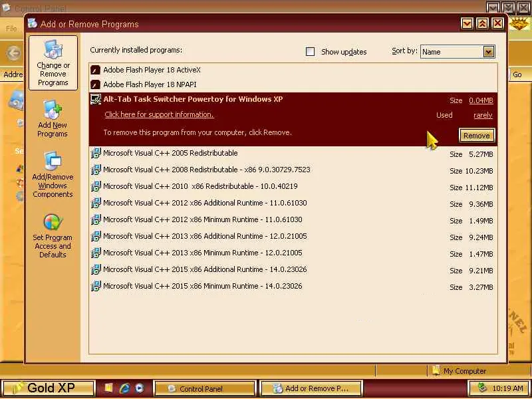This screenshot has width=532, height=399.
Task: Click the system tray network icon
Action: click(481, 388)
